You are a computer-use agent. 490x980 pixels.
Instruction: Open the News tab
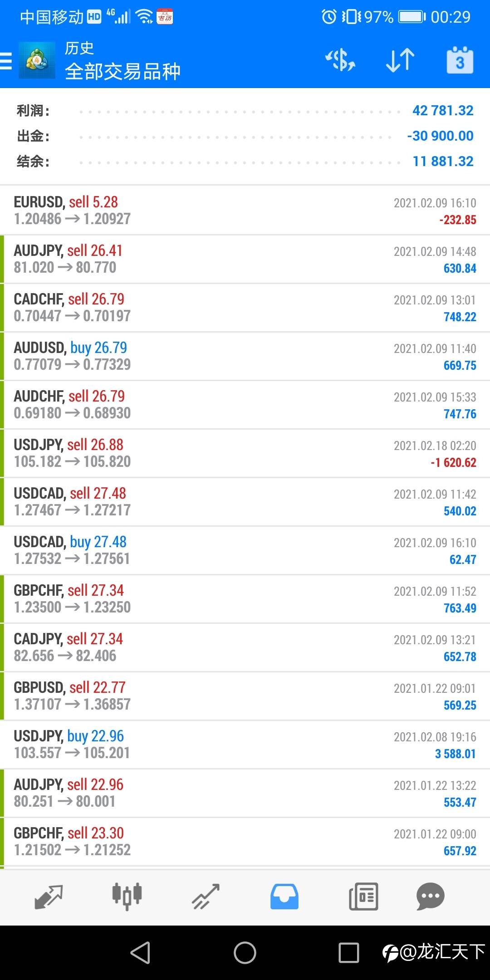(x=363, y=897)
